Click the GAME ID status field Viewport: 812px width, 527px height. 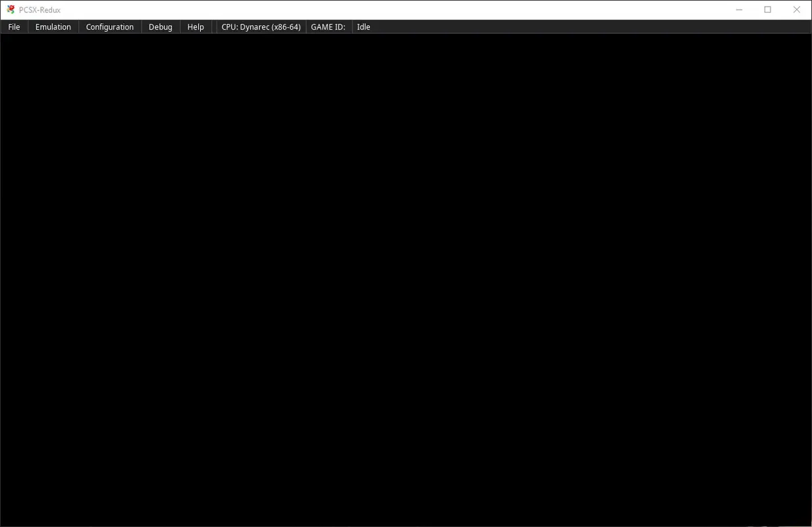[328, 26]
